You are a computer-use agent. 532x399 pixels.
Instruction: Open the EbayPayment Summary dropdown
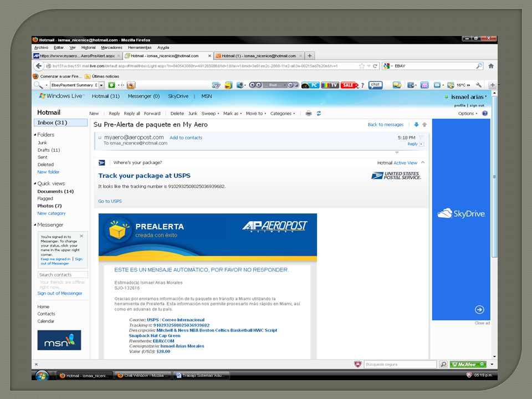(x=101, y=85)
